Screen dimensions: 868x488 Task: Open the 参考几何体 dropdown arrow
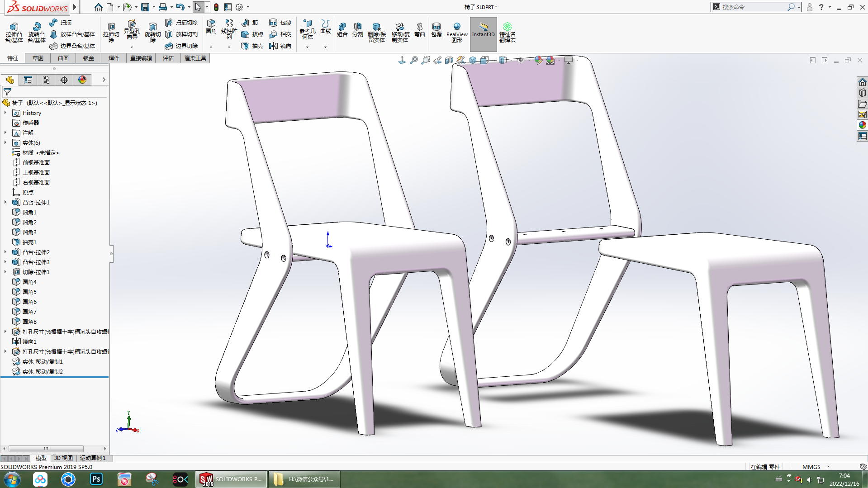(x=307, y=47)
